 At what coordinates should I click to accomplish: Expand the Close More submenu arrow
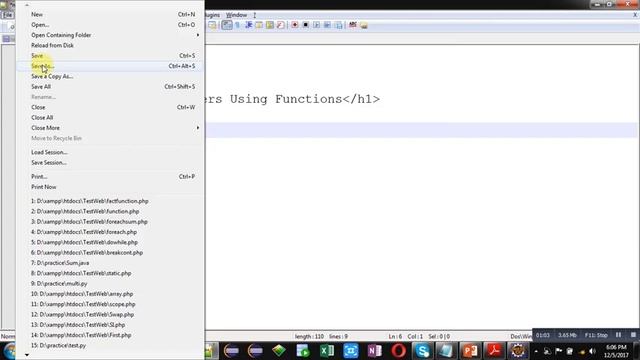[198, 128]
